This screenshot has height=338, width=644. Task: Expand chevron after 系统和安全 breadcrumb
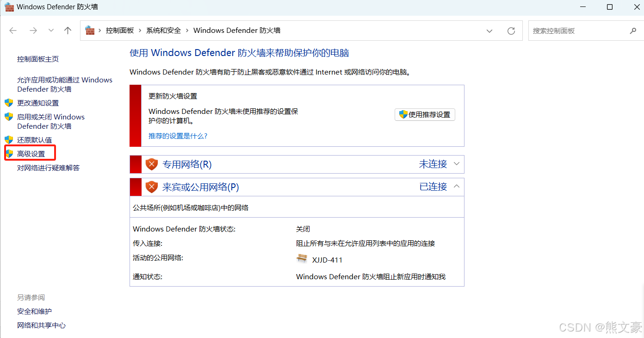click(x=187, y=31)
